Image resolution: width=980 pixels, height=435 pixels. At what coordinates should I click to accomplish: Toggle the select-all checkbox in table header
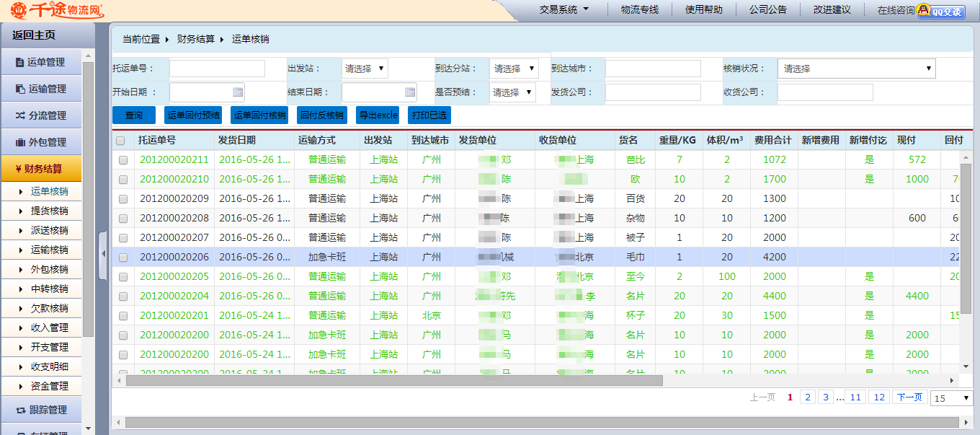(x=120, y=141)
